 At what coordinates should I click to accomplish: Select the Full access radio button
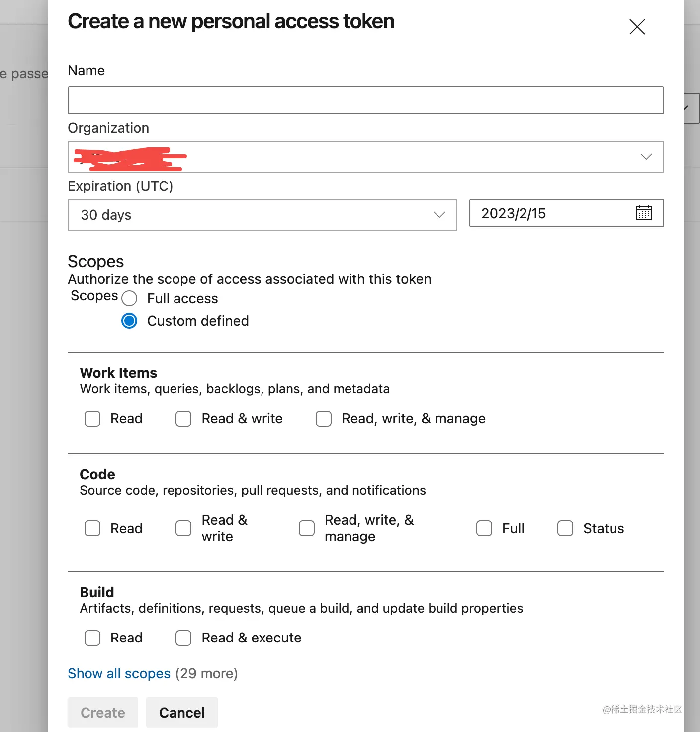[x=129, y=298]
